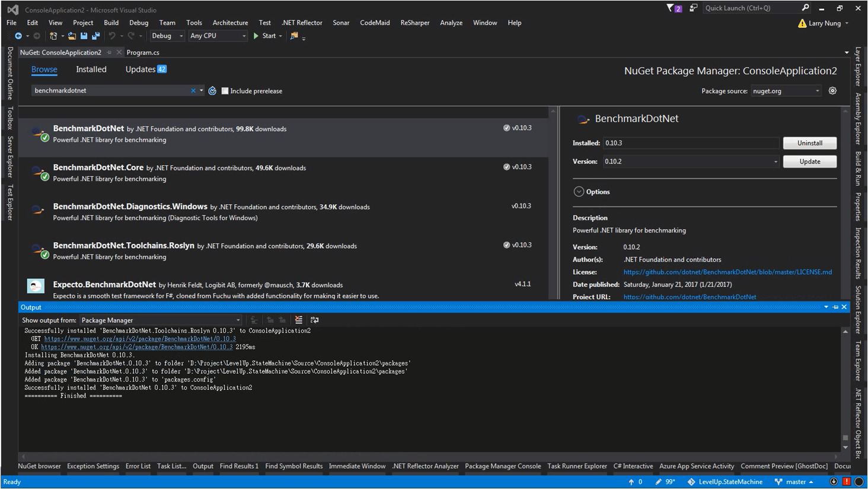Click the Open File folder icon

click(x=72, y=36)
